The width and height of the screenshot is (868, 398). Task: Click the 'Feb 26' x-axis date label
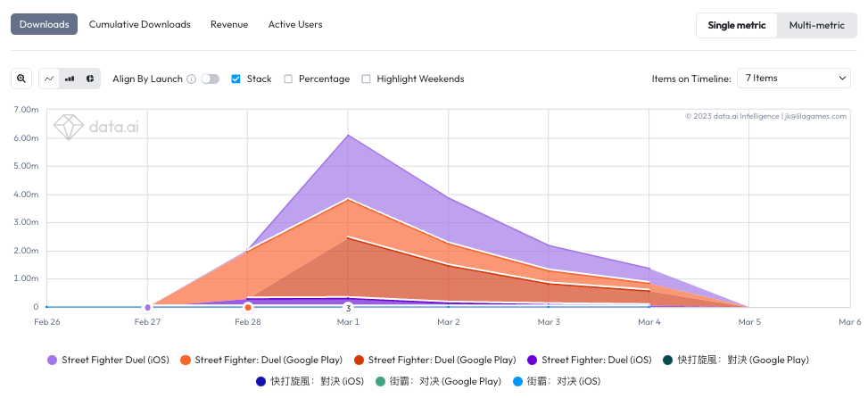point(47,321)
